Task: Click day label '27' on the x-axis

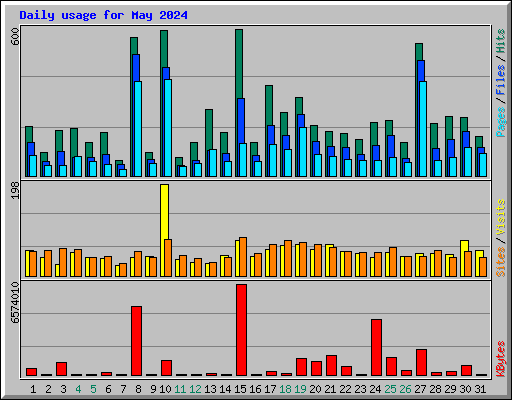Action: click(x=420, y=389)
